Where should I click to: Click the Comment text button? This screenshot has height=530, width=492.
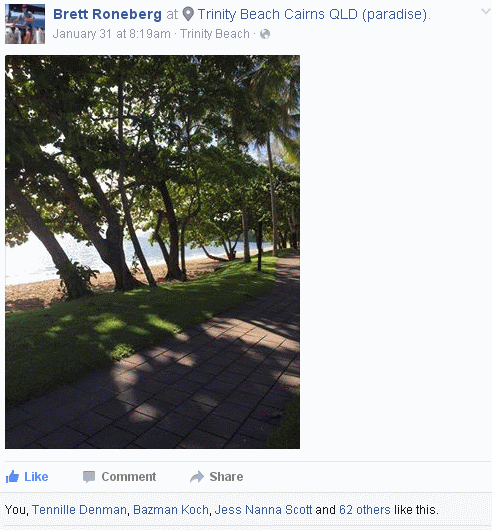point(129,477)
